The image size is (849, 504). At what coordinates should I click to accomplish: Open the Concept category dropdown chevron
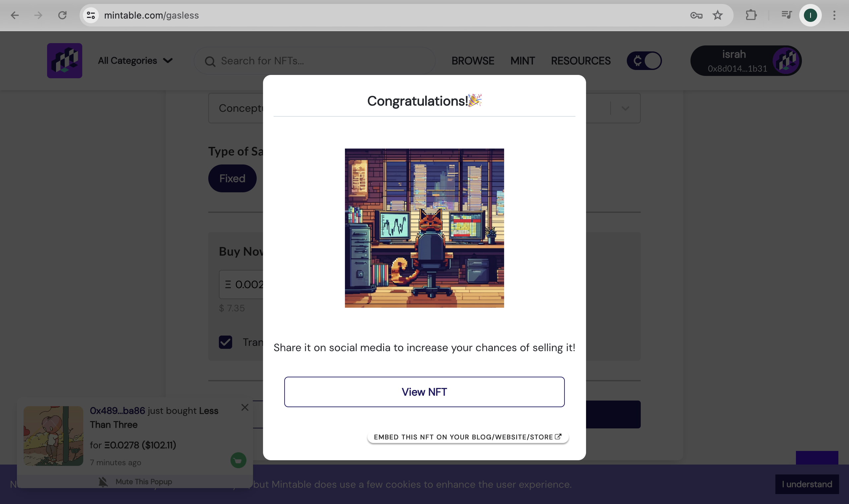pos(625,108)
